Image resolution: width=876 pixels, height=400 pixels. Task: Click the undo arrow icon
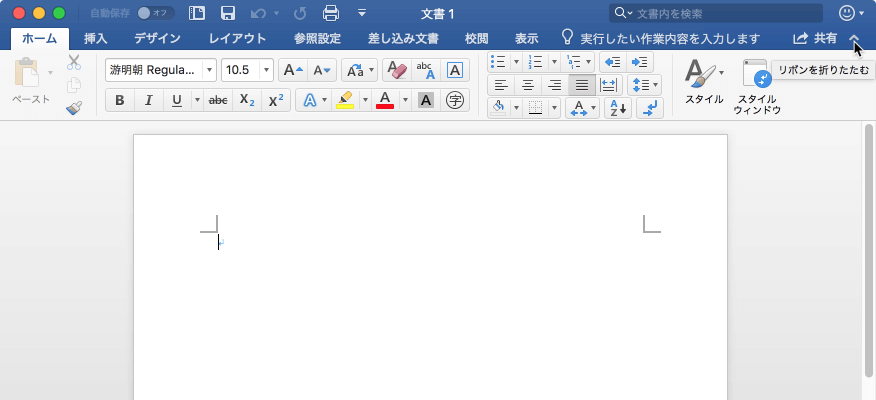point(258,13)
